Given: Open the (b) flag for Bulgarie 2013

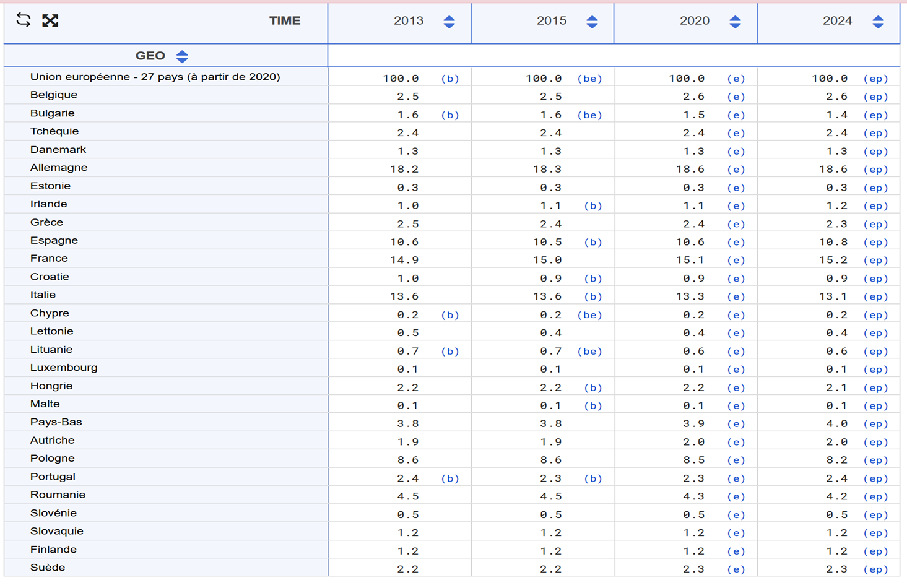Looking at the screenshot, I should tap(449, 115).
